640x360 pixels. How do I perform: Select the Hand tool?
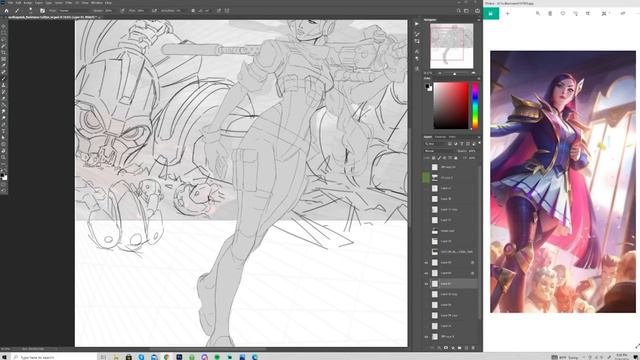pyautogui.click(x=4, y=151)
